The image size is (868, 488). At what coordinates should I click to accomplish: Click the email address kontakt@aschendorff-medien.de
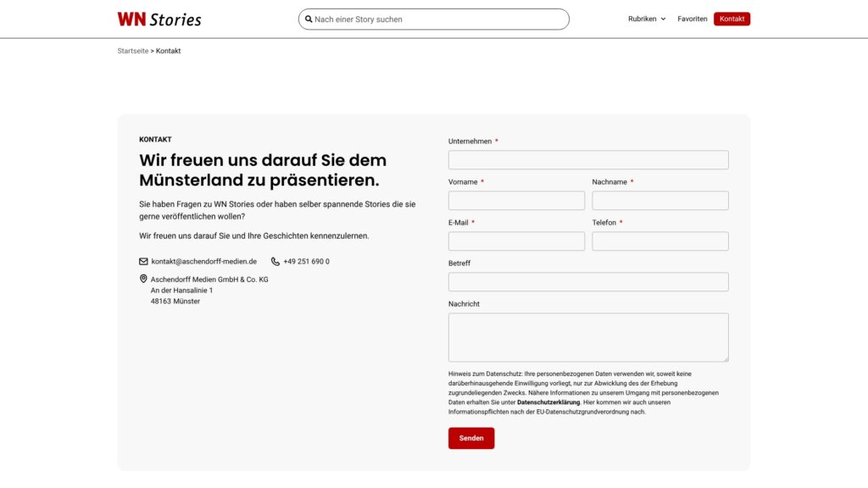tap(203, 261)
